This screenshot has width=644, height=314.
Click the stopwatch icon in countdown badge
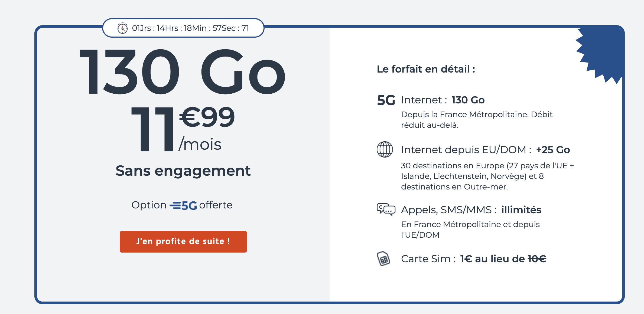[x=122, y=28]
